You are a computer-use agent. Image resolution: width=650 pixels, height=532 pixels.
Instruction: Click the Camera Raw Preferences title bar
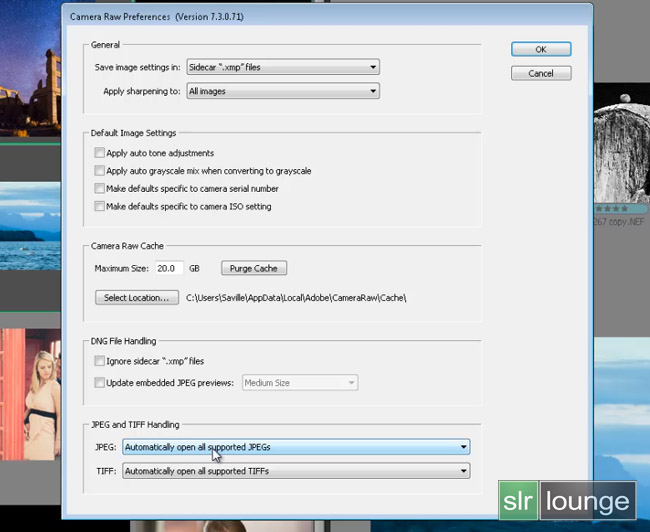(x=327, y=17)
